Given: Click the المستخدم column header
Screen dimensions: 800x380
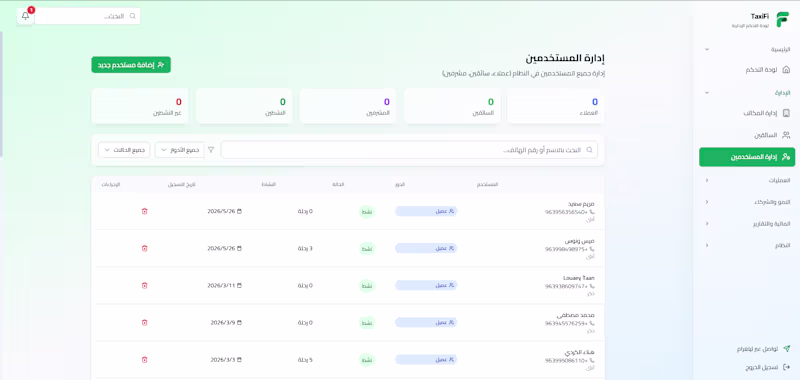Looking at the screenshot, I should 487,184.
